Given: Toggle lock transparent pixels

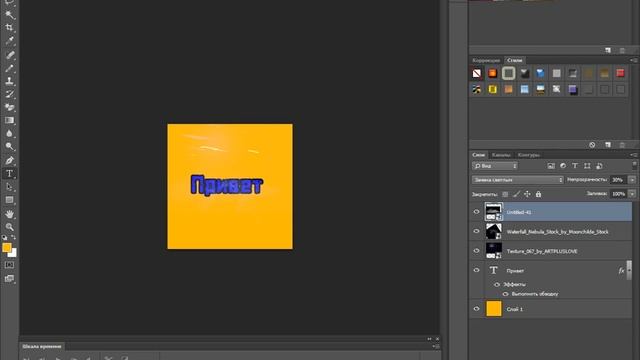Looking at the screenshot, I should [505, 194].
